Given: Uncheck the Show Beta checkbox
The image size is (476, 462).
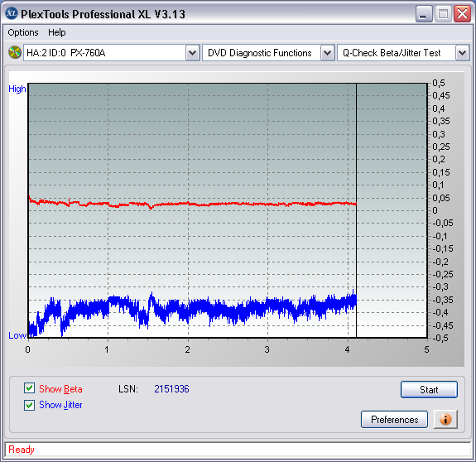Looking at the screenshot, I should tap(30, 388).
